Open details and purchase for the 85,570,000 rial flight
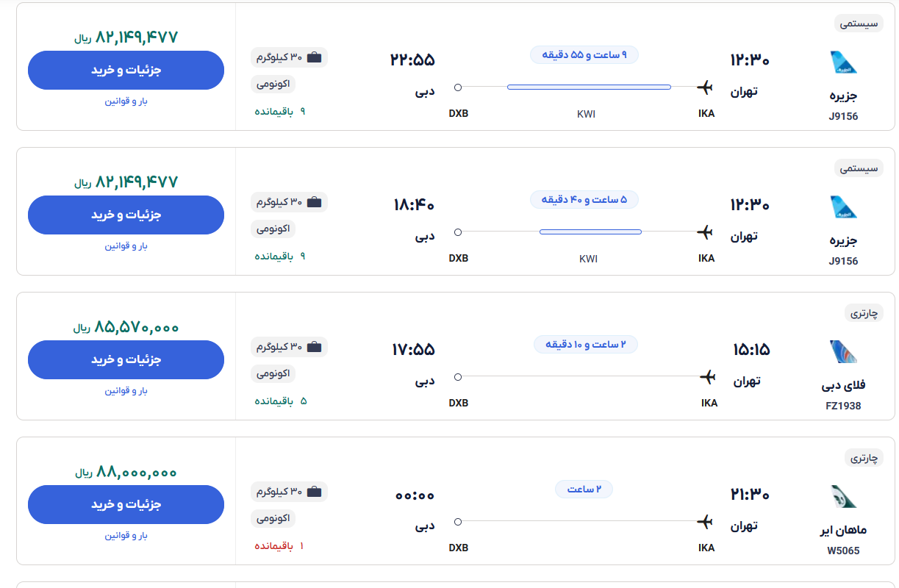This screenshot has width=899, height=588. [126, 360]
